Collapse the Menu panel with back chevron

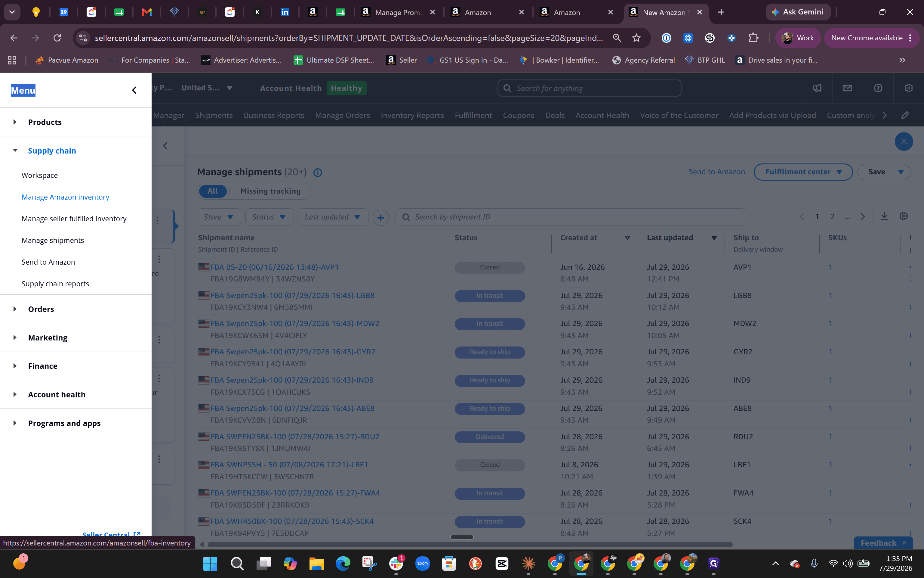134,90
